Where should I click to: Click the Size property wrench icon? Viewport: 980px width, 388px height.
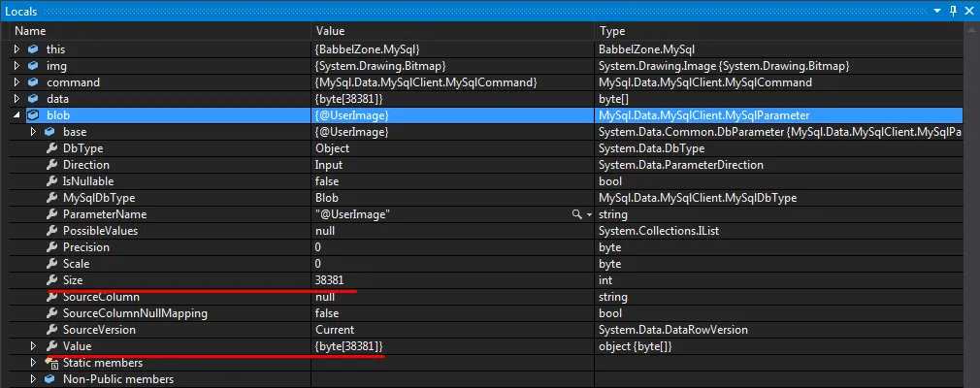pyautogui.click(x=51, y=280)
